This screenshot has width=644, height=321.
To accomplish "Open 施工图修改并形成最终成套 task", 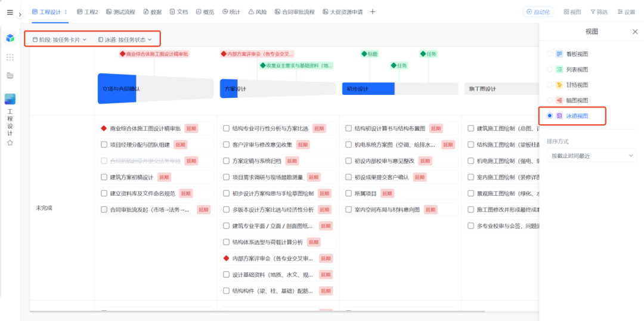I will (x=508, y=209).
